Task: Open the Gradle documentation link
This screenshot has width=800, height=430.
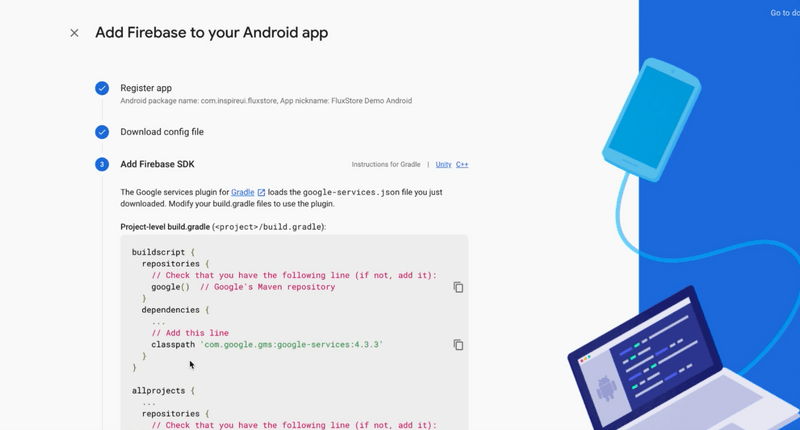Action: tap(242, 192)
